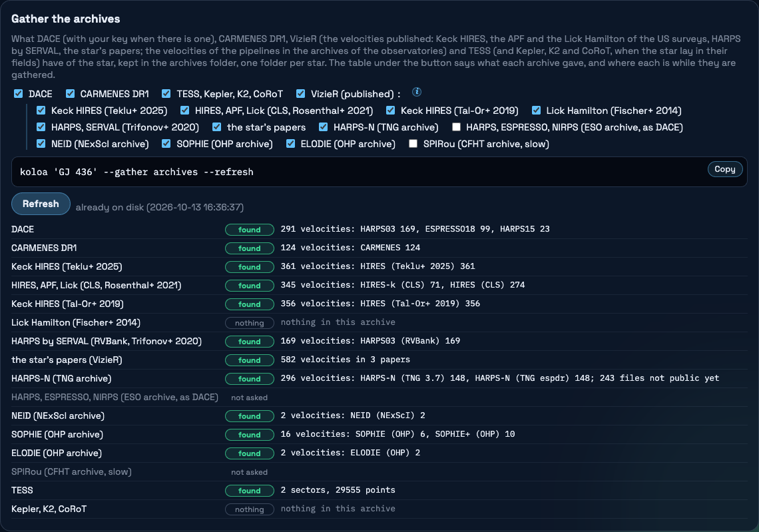The width and height of the screenshot is (759, 532).
Task: Click '2 sectors, 29555 points' TESS result
Action: click(338, 490)
